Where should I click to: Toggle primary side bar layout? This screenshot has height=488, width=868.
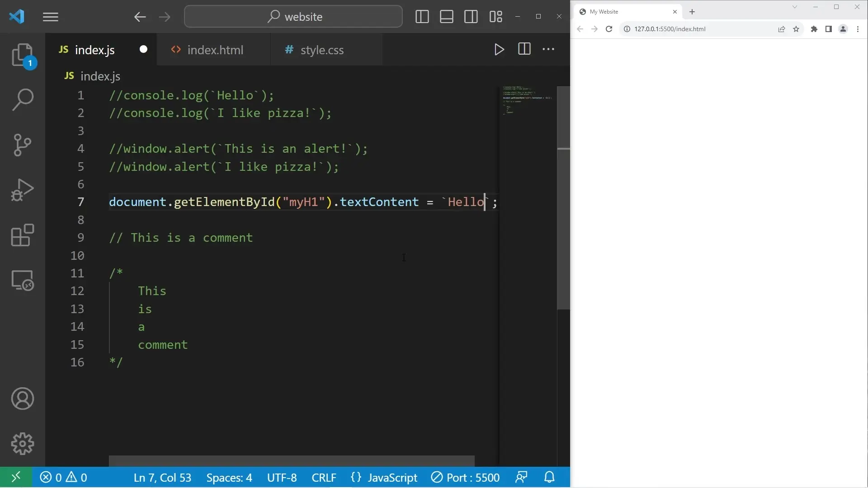click(x=422, y=17)
